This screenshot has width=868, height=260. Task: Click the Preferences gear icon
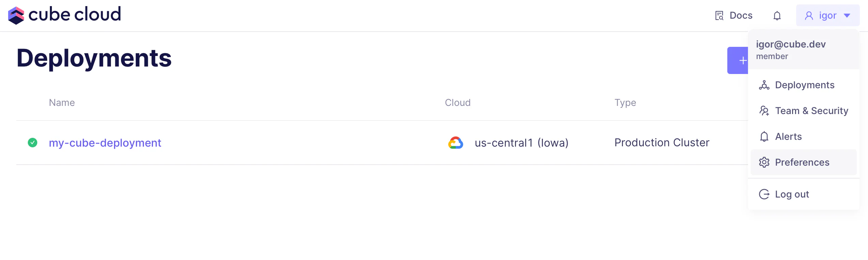764,162
